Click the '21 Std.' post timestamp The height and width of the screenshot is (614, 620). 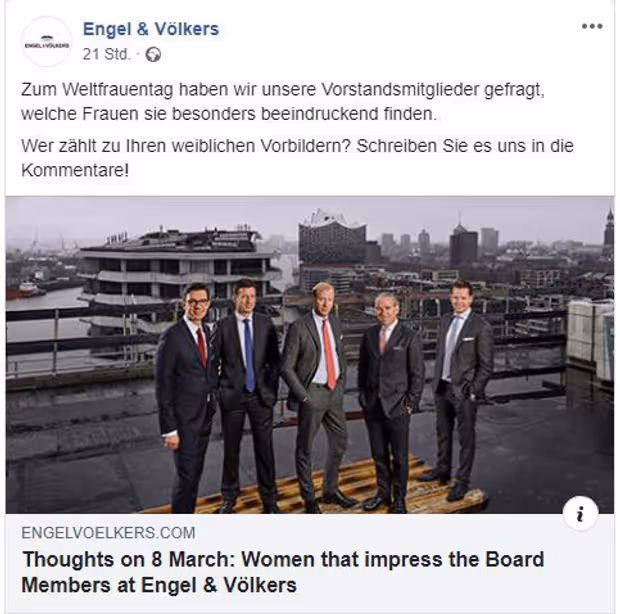106,54
